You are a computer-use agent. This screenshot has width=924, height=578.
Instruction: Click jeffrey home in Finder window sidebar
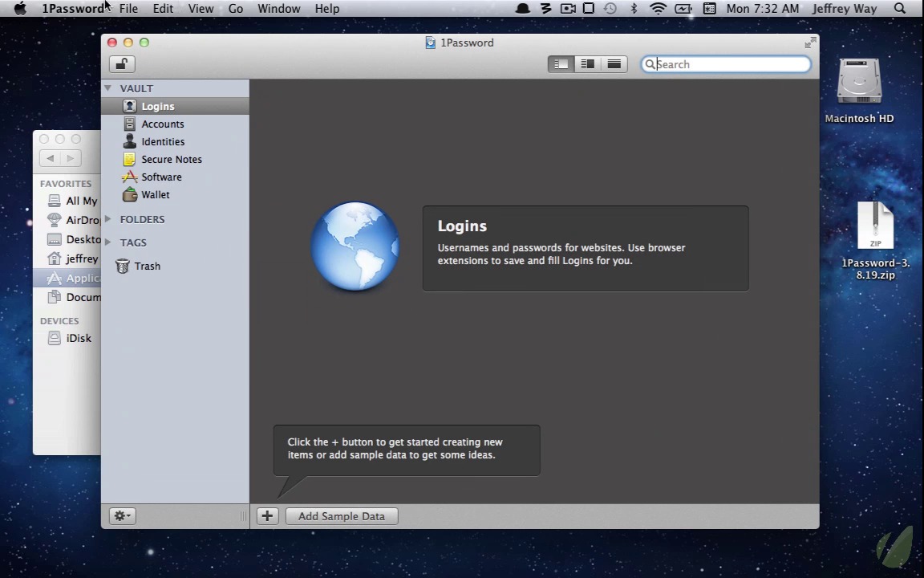tap(67, 259)
